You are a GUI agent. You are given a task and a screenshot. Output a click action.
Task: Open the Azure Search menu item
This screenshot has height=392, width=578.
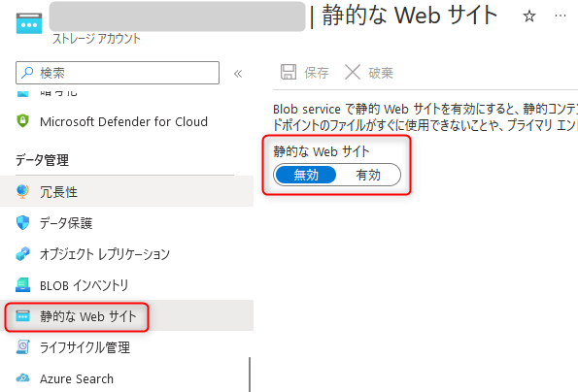[x=127, y=378]
